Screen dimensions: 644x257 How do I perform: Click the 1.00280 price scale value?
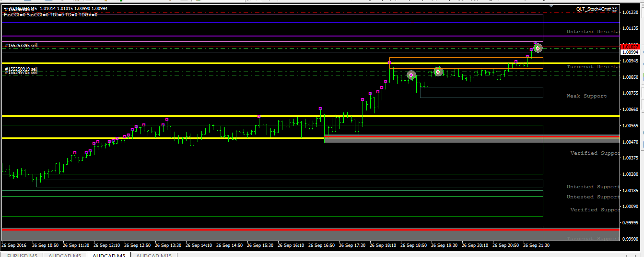[631, 174]
